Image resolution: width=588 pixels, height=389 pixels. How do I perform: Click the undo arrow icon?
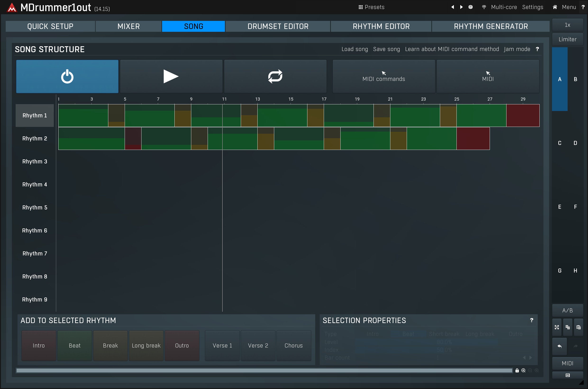coord(560,346)
